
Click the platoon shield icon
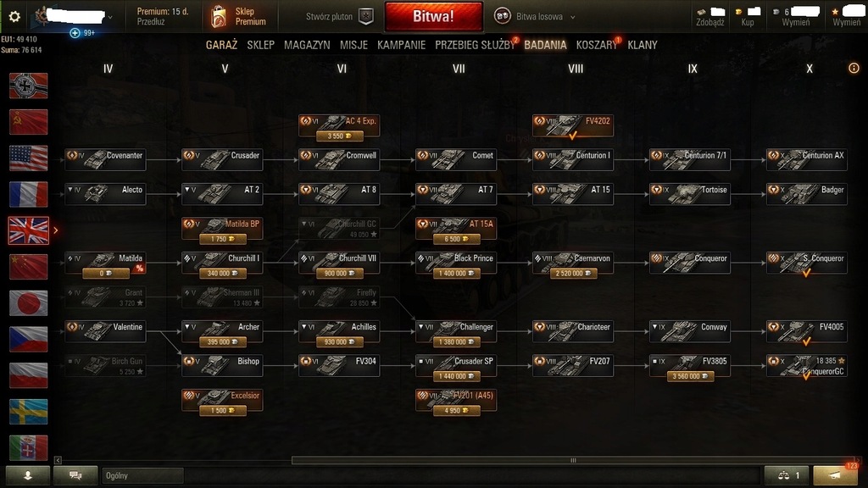click(x=366, y=17)
